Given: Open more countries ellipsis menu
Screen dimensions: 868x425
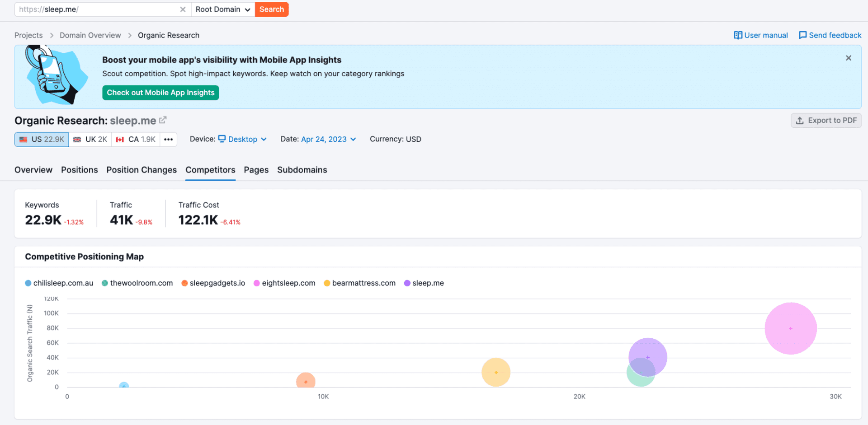Looking at the screenshot, I should pyautogui.click(x=169, y=139).
